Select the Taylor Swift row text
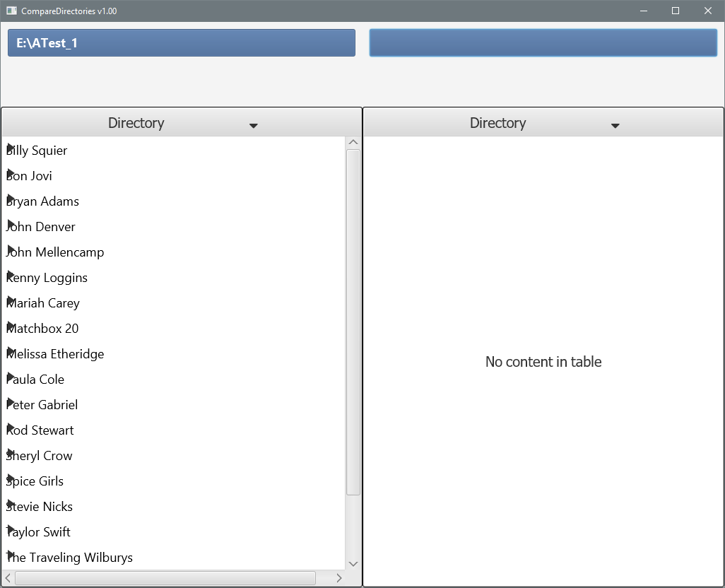 [x=38, y=532]
